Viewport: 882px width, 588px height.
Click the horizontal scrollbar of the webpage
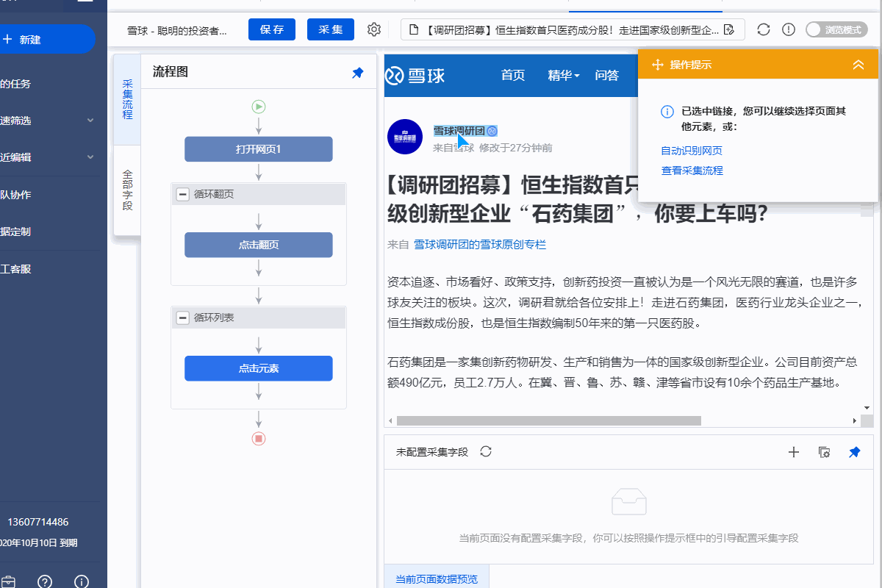[549, 420]
